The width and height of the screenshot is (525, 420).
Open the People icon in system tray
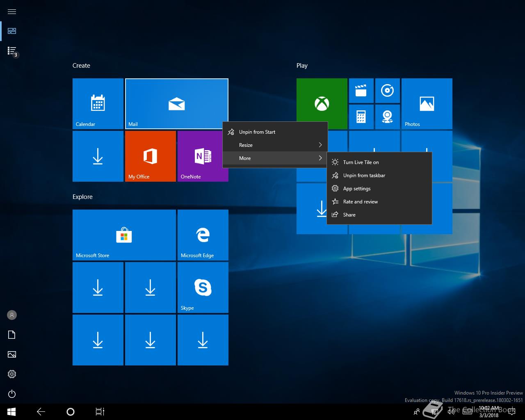(x=417, y=412)
